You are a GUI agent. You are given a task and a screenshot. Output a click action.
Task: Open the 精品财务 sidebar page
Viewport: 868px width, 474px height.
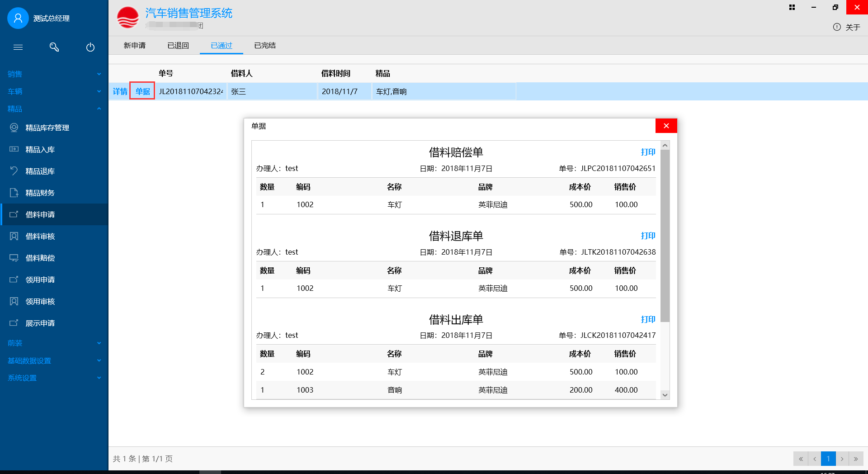point(40,193)
